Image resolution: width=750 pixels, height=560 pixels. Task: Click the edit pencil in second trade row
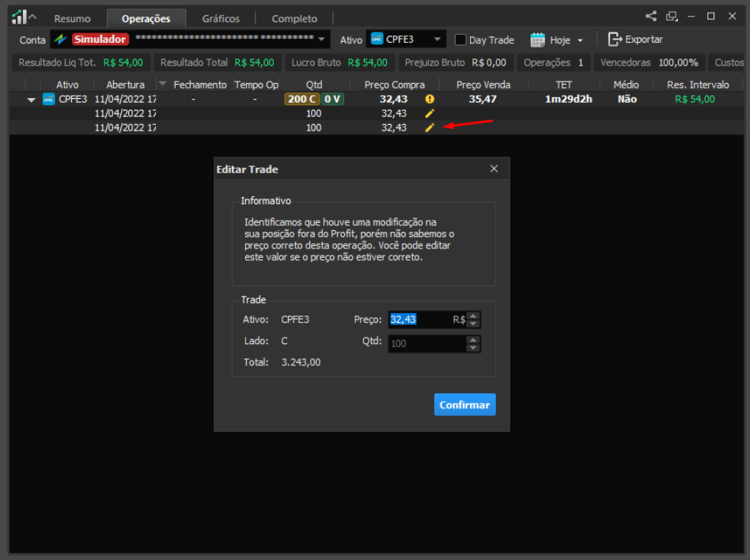coord(430,127)
